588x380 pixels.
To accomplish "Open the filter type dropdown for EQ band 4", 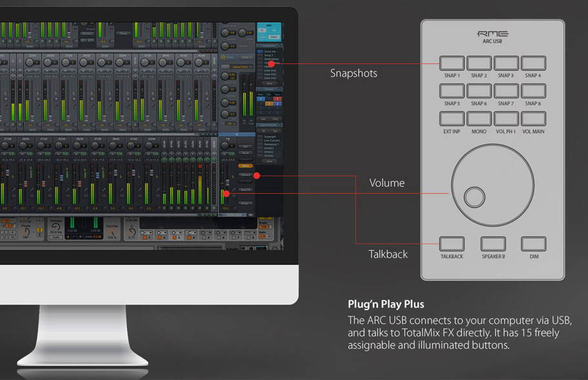I will [191, 233].
